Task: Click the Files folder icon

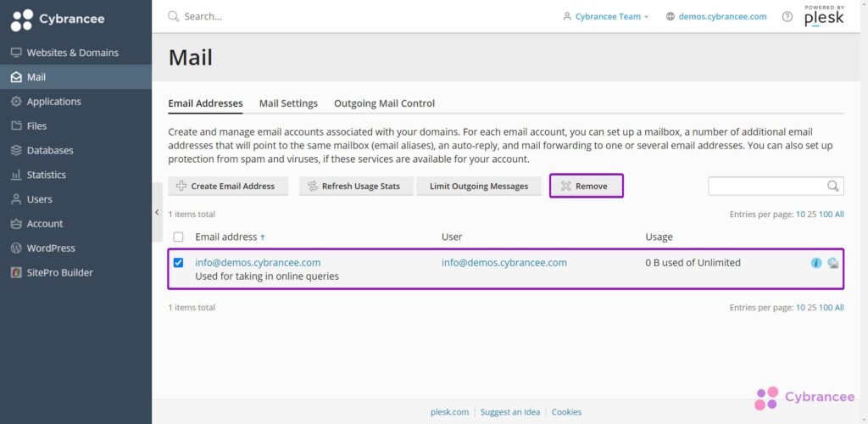Action: point(16,126)
